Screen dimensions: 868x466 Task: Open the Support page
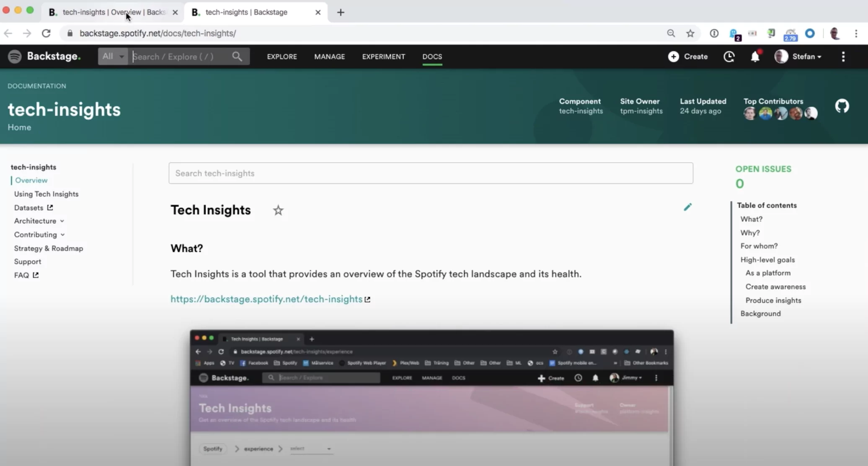[x=28, y=261]
